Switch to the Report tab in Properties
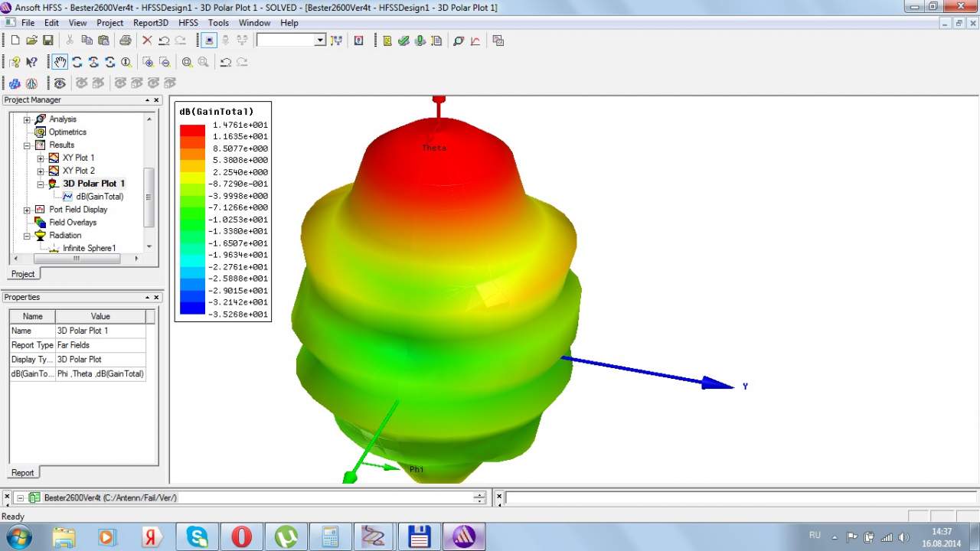The image size is (980, 551). [x=22, y=473]
